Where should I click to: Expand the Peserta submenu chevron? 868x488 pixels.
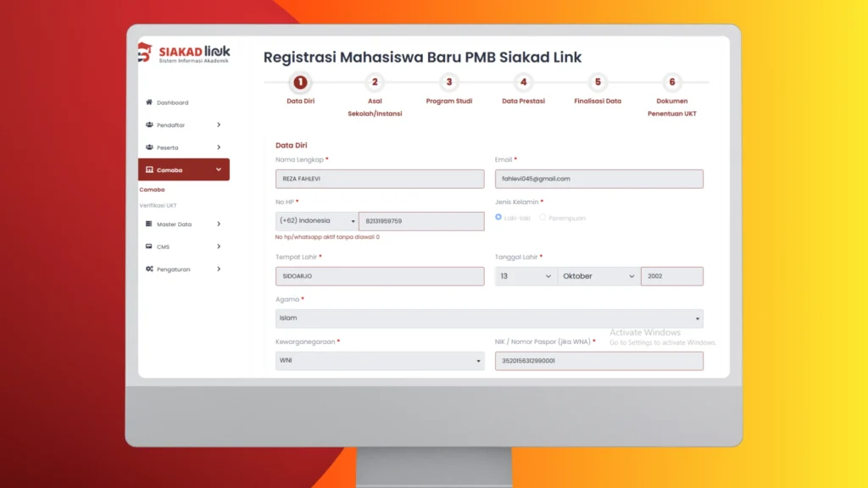tap(219, 147)
